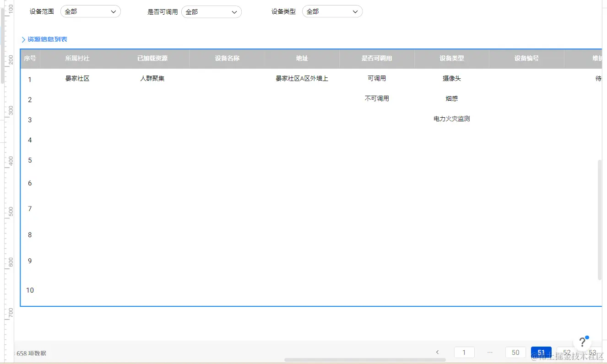
Task: Click the 摄像头 device type cell
Action: 452,79
